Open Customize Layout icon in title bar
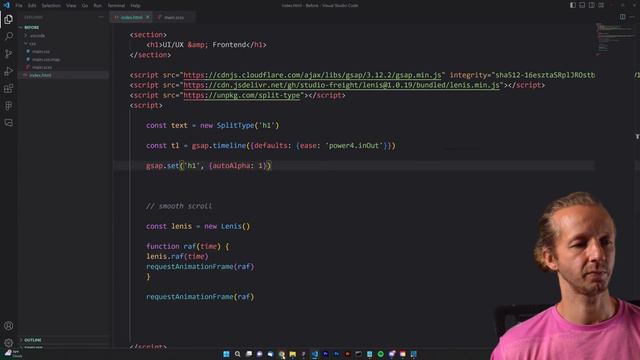The width and height of the screenshot is (640, 360). coord(601,5)
